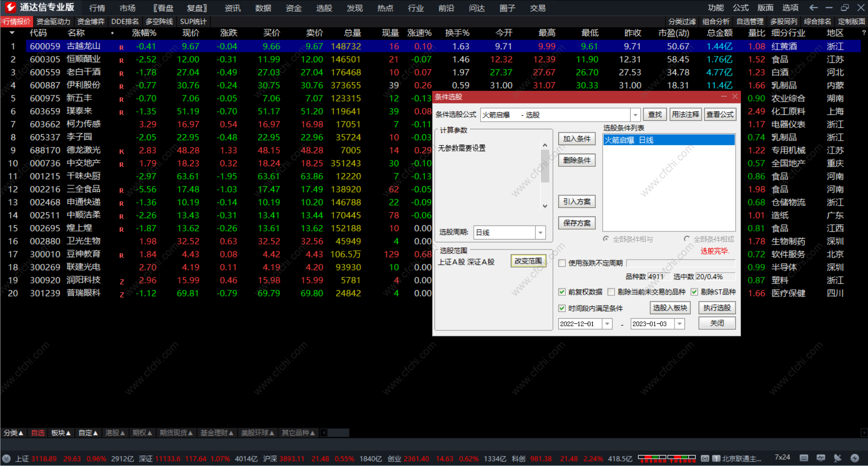Click the monitor pulse icon in status bar
The height and width of the screenshot is (466, 868).
pos(821,458)
